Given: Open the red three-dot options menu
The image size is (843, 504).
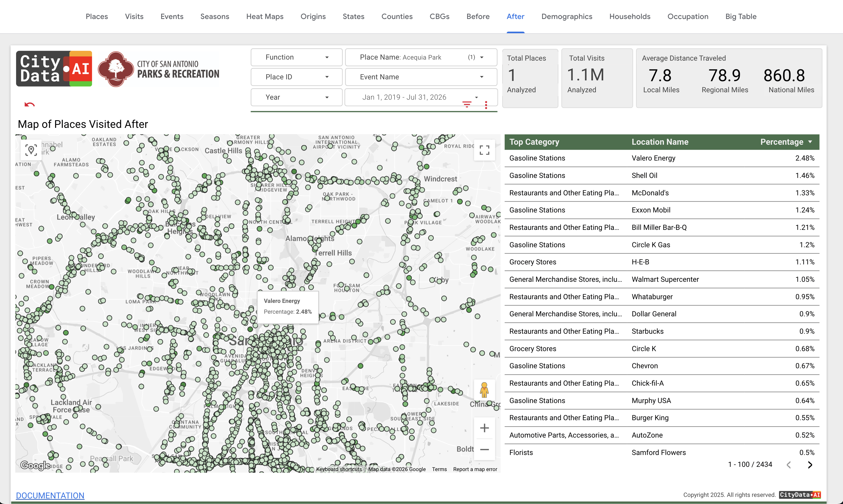Looking at the screenshot, I should pos(486,105).
